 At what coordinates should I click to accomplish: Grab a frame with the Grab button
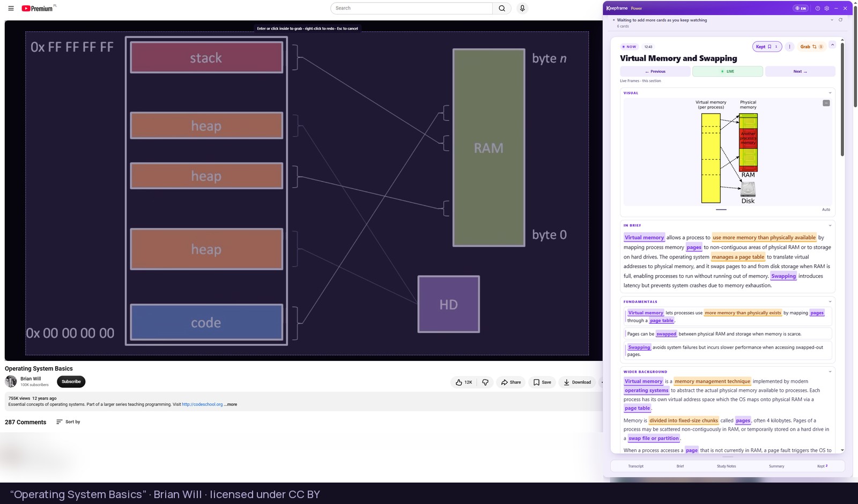coord(811,47)
